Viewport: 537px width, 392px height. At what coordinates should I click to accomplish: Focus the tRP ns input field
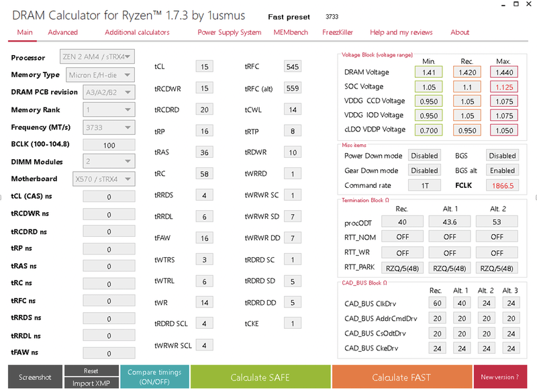click(x=109, y=249)
